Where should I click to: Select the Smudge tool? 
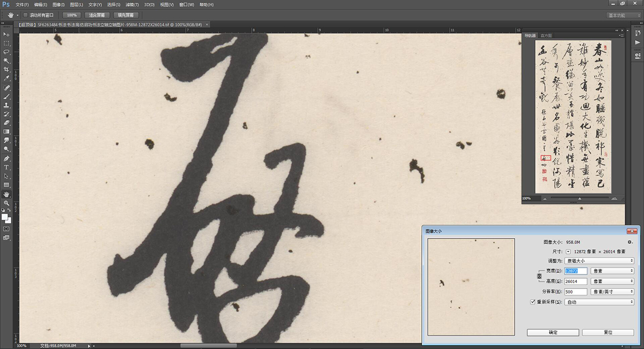click(x=6, y=140)
